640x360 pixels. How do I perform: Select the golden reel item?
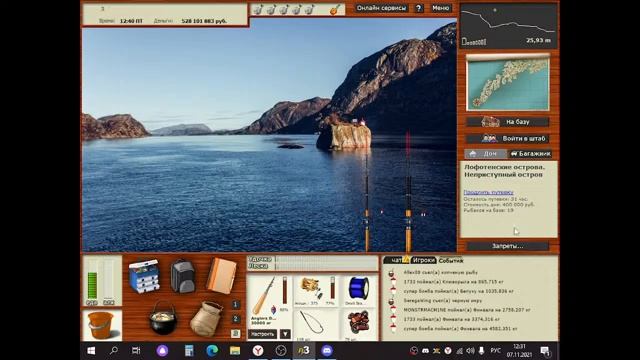pyautogui.click(x=311, y=287)
